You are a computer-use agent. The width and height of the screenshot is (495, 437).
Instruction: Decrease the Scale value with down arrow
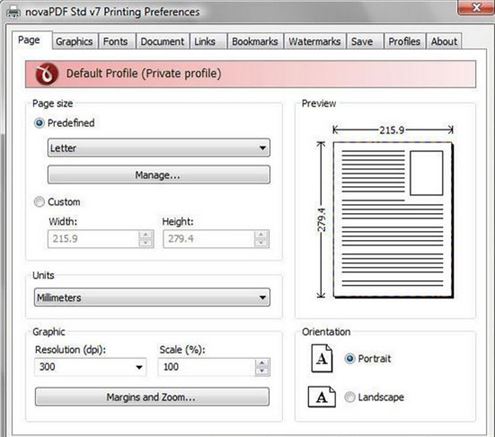(x=262, y=371)
